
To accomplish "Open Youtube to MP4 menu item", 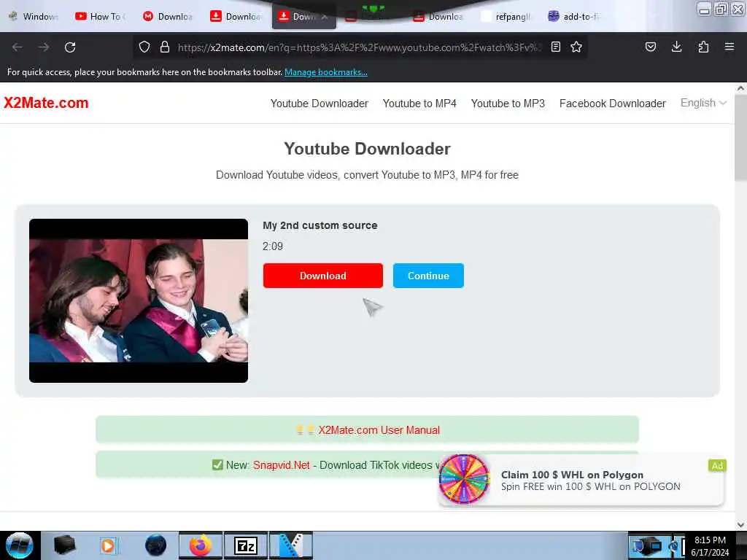I will point(419,104).
